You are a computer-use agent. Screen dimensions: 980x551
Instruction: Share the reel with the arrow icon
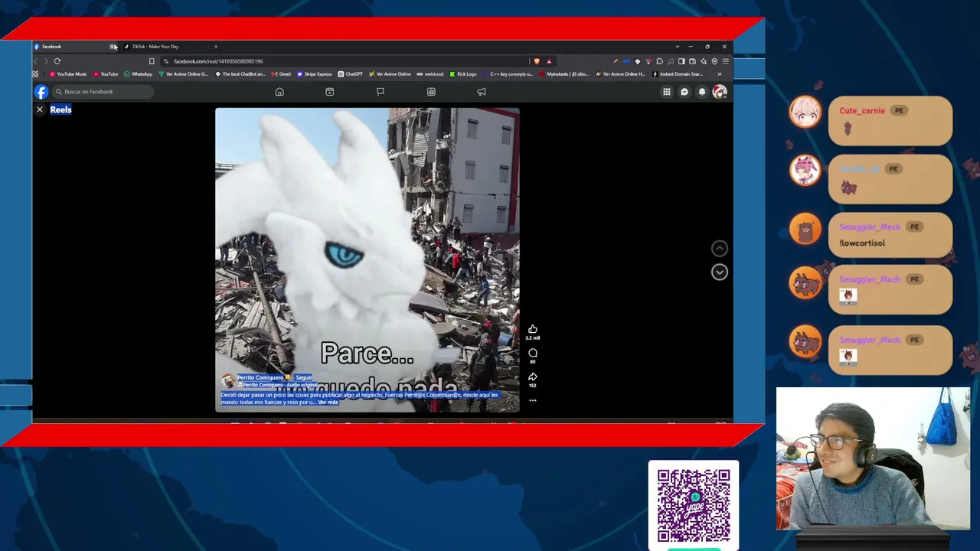click(x=533, y=377)
